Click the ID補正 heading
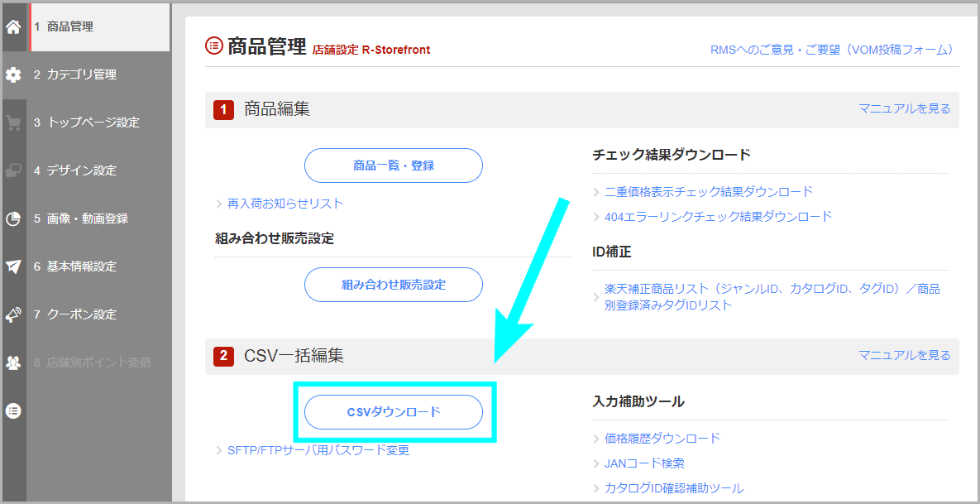 point(612,252)
